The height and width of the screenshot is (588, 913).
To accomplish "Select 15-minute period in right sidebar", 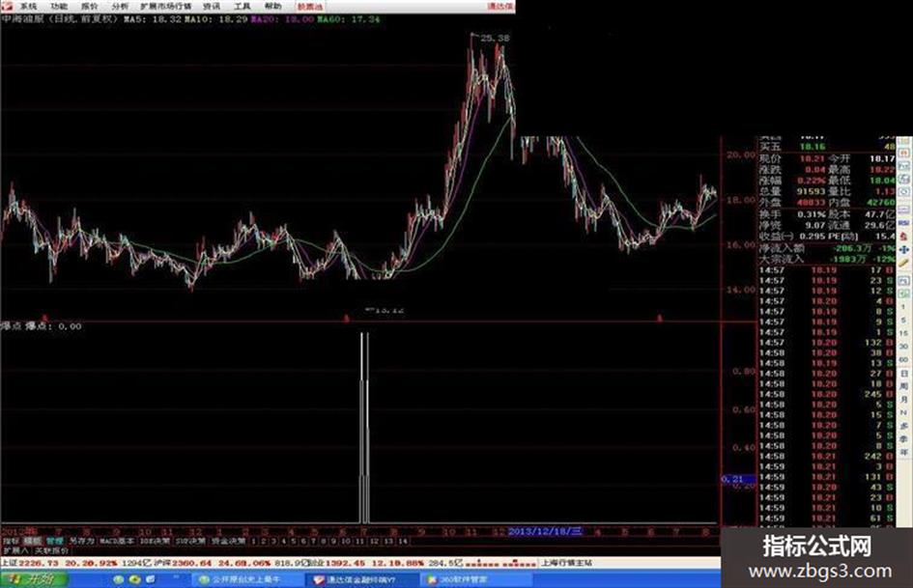I will 903,334.
